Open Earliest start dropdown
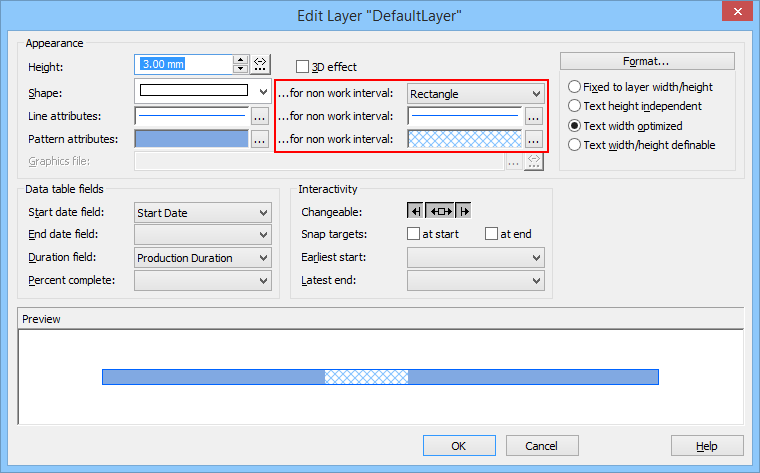 pyautogui.click(x=476, y=257)
